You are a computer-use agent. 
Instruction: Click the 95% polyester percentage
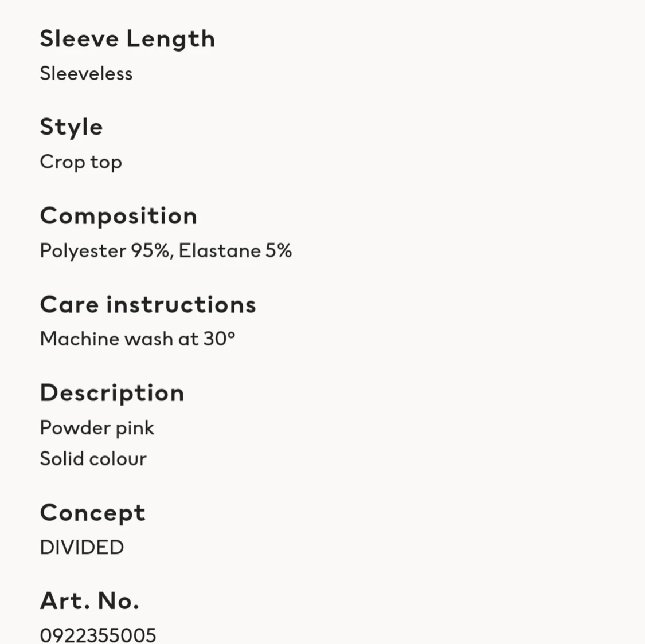click(151, 251)
